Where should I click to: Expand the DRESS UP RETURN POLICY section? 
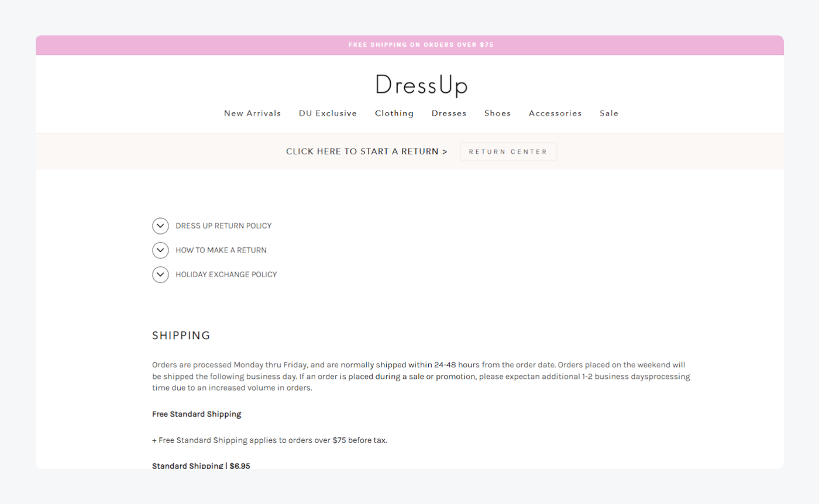tap(224, 226)
